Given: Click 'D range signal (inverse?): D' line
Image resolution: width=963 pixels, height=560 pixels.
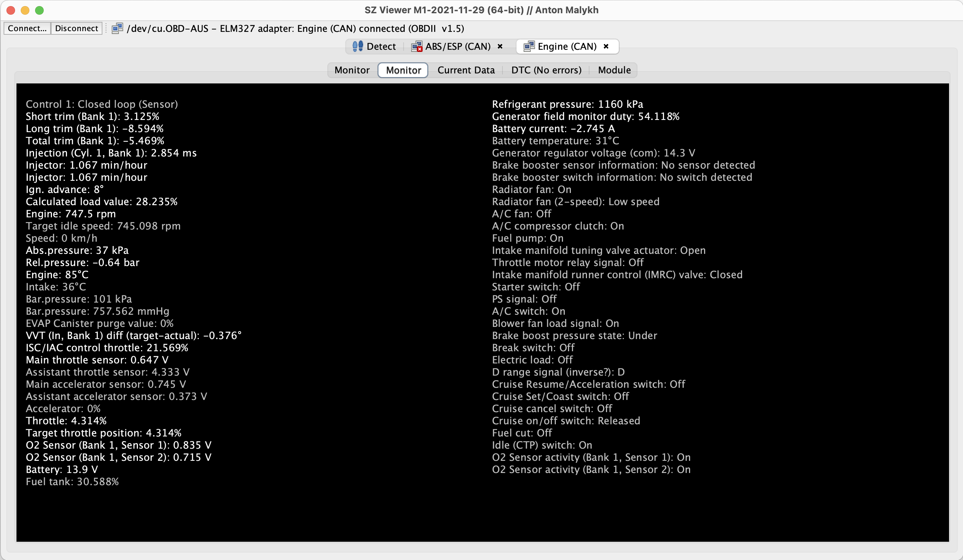Looking at the screenshot, I should pos(558,372).
